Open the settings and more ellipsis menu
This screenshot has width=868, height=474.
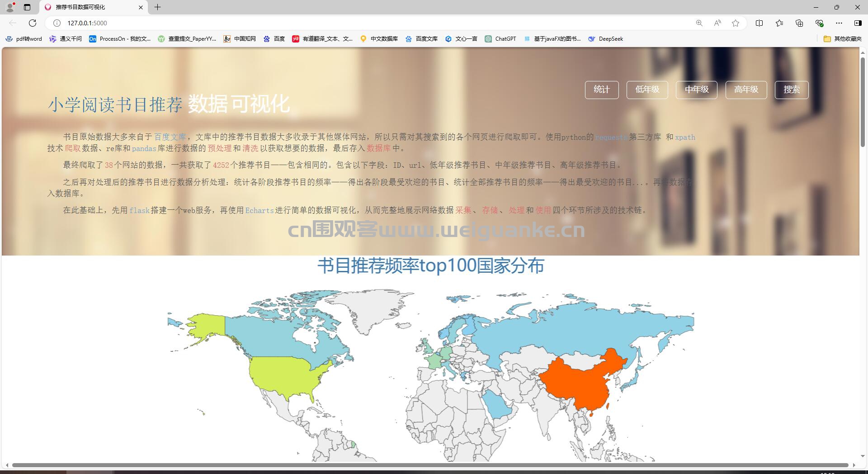839,23
